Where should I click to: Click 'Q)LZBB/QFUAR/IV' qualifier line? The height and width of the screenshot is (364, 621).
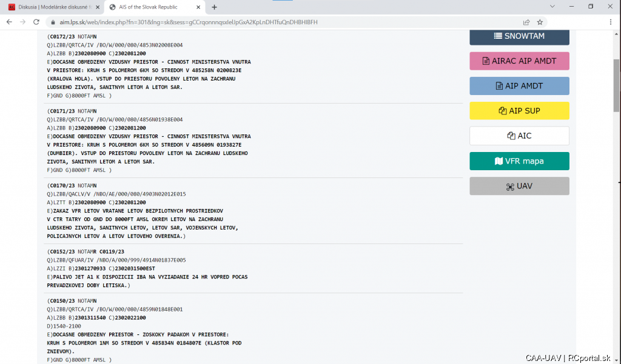116,260
